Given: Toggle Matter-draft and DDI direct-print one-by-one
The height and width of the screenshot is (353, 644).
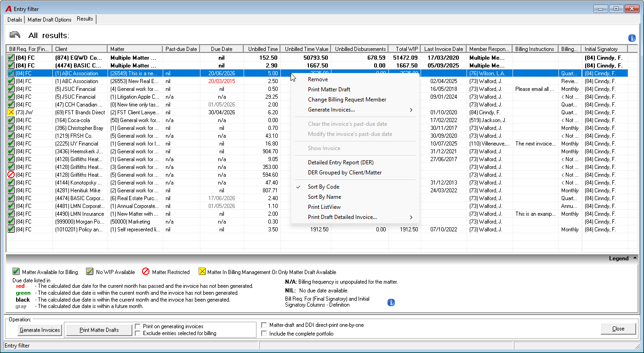Looking at the screenshot, I should click(x=263, y=325).
